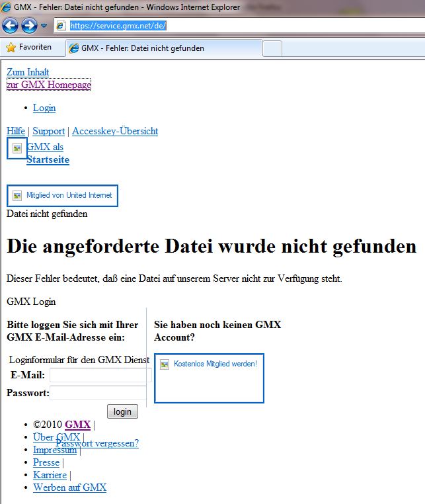Open the recent pages dropdown arrow

point(44,25)
